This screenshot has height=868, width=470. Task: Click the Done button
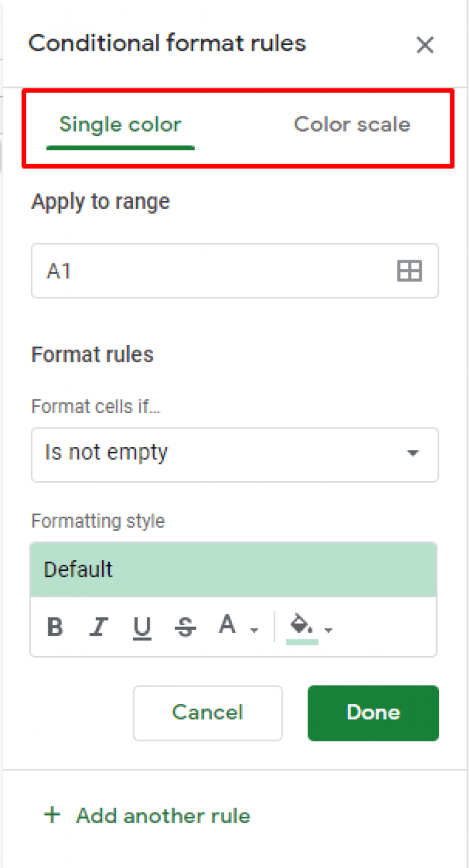373,713
